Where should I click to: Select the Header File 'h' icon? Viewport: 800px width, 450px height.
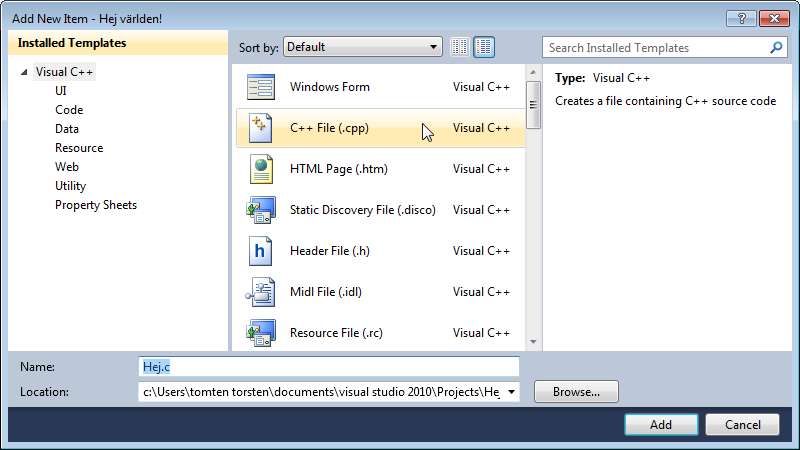click(x=260, y=251)
